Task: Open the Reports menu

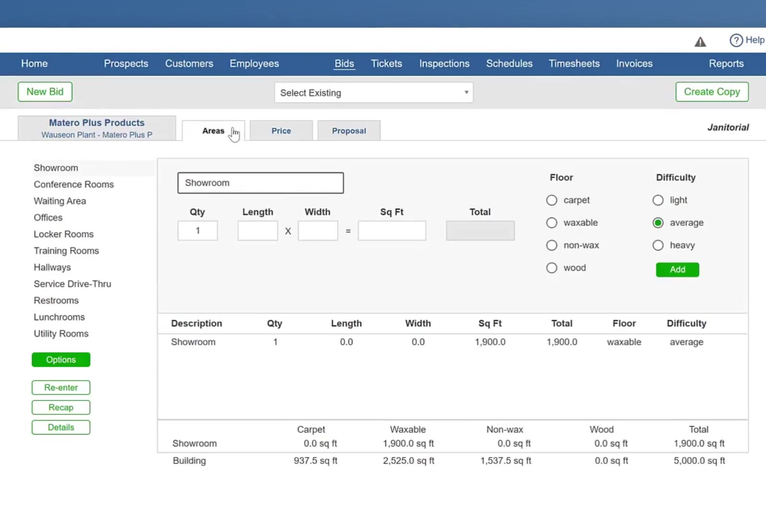Action: pos(726,64)
